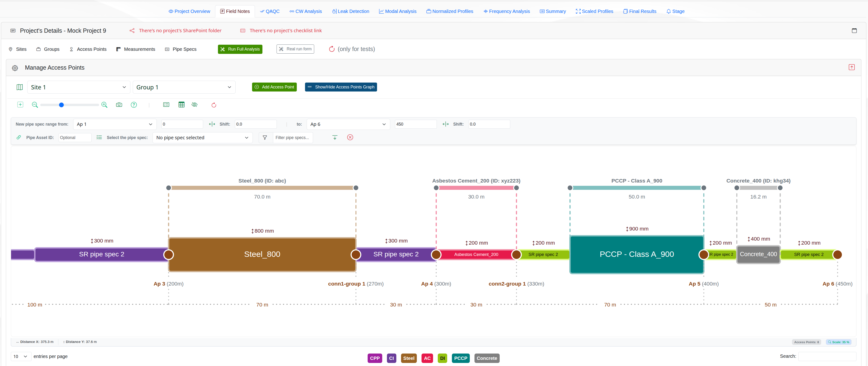
Task: Open the help question mark icon
Action: tap(134, 105)
